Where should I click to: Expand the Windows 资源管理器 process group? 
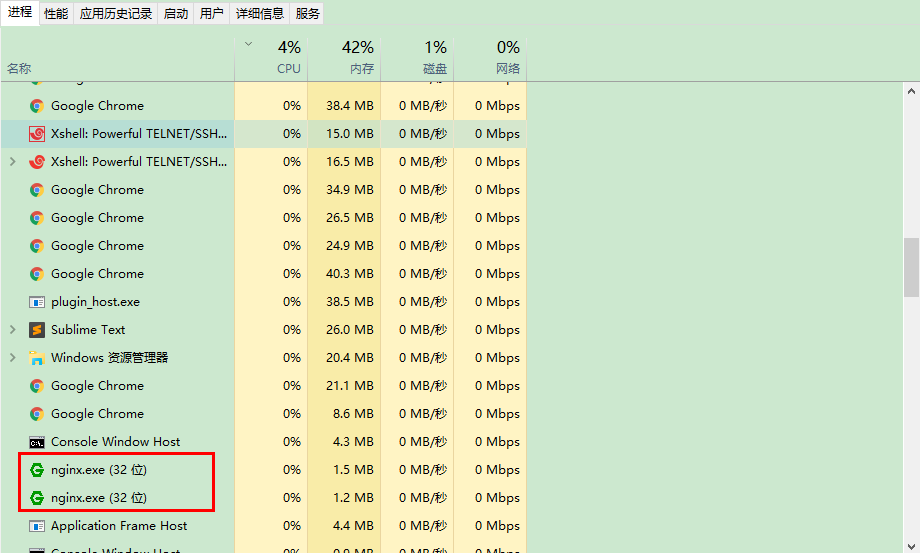12,357
